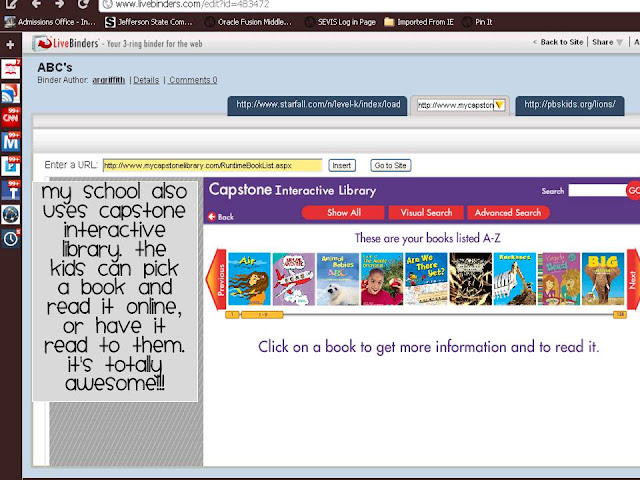The image size is (640, 480).
Task: Click the handwritten note text box
Action: 115,291
